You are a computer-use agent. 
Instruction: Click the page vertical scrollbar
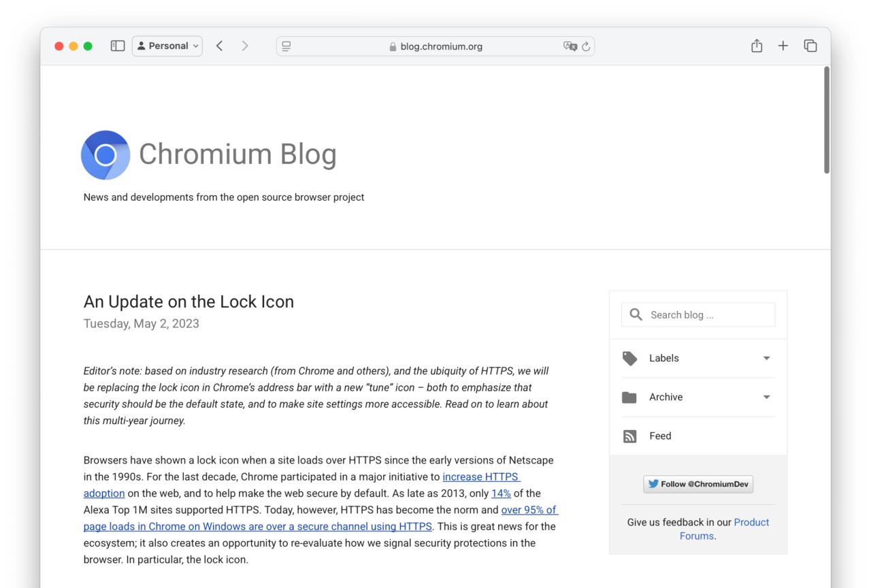pyautogui.click(x=827, y=120)
